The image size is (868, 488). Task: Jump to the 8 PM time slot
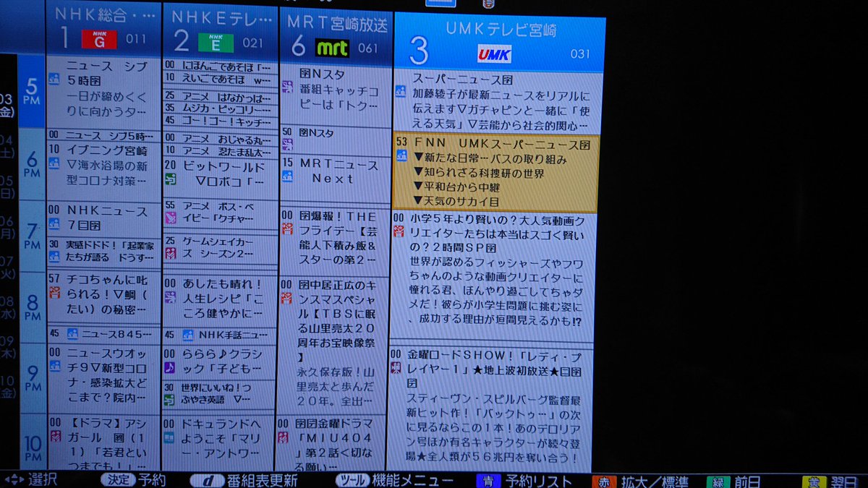(33, 307)
